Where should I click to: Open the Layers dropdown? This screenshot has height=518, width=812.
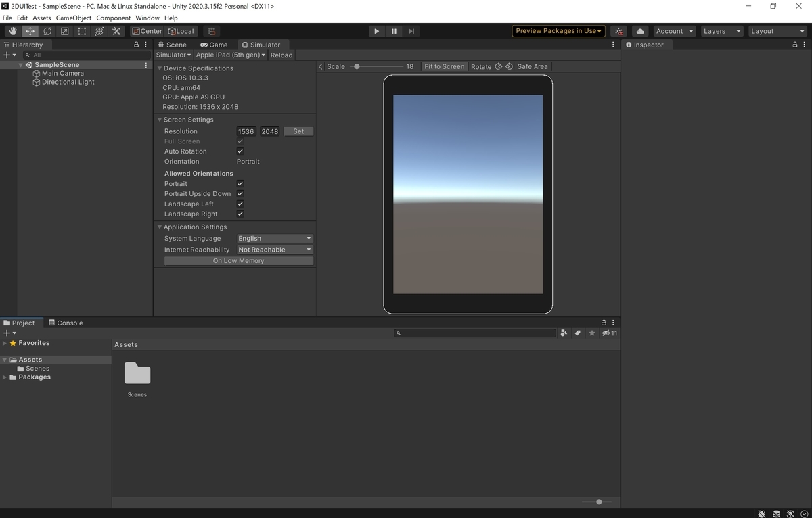point(721,31)
